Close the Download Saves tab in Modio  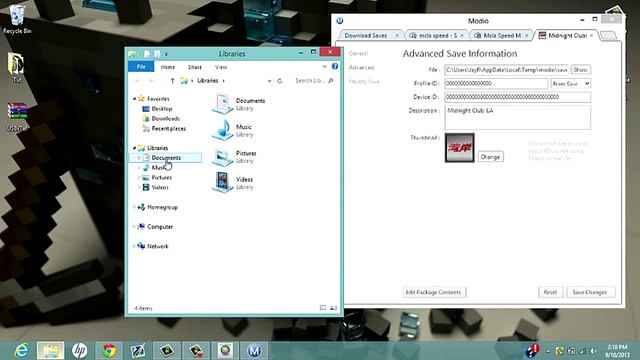[397, 36]
